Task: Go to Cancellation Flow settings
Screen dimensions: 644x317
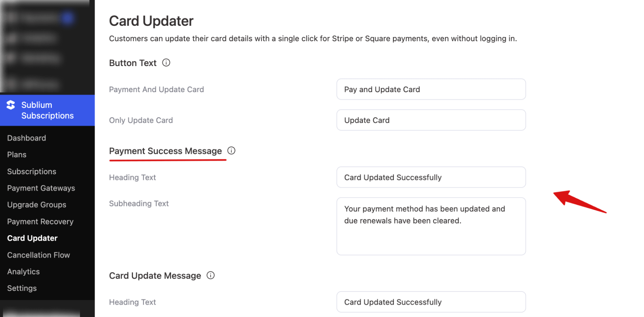Action: coord(38,255)
